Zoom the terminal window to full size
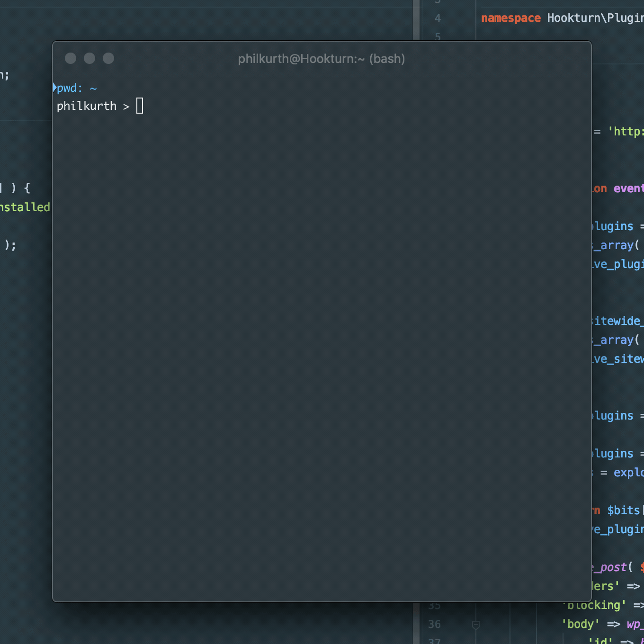 pyautogui.click(x=108, y=58)
